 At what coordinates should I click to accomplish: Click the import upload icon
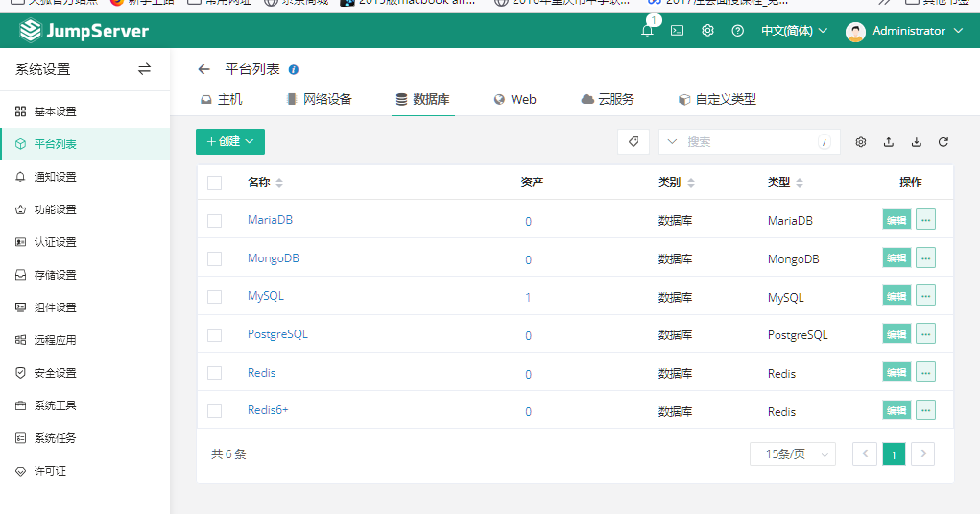point(888,142)
